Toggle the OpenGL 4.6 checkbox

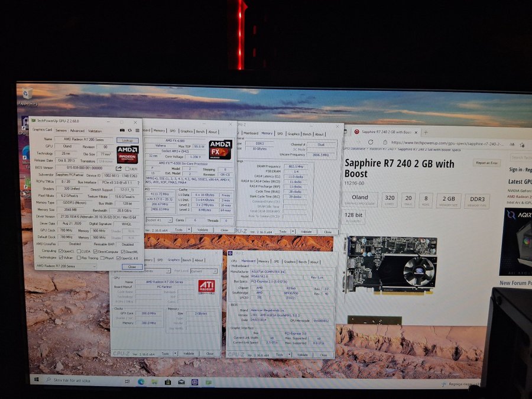(x=118, y=258)
